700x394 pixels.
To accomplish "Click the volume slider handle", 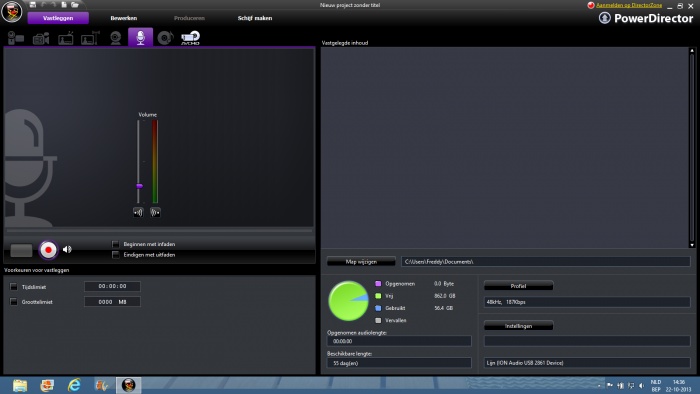I will point(139,186).
